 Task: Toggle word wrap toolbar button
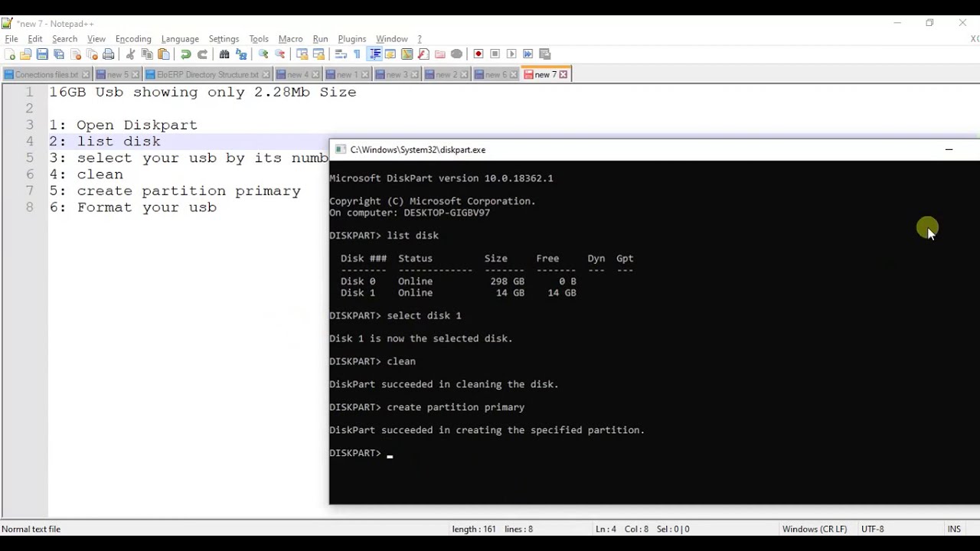[341, 54]
